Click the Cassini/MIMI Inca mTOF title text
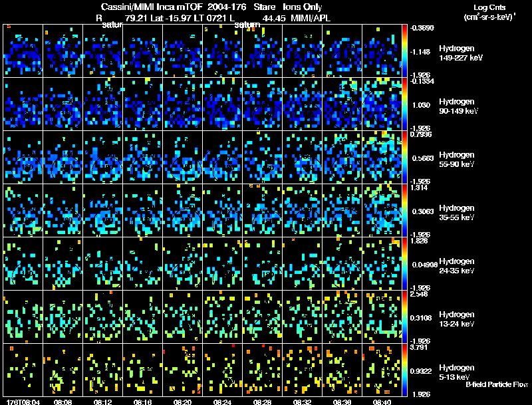Image resolution: width=532 pixels, height=405 pixels. point(152,7)
